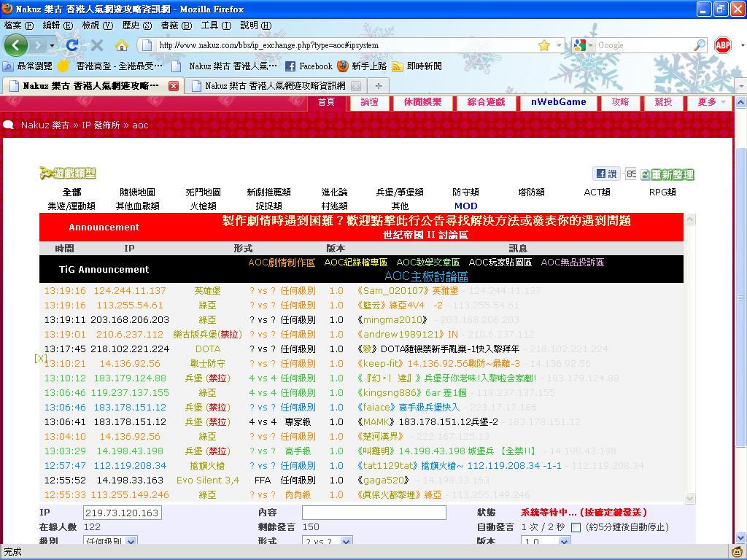The image size is (747, 560).
Task: Open the AOC劇情制作區 link
Action: click(x=282, y=262)
